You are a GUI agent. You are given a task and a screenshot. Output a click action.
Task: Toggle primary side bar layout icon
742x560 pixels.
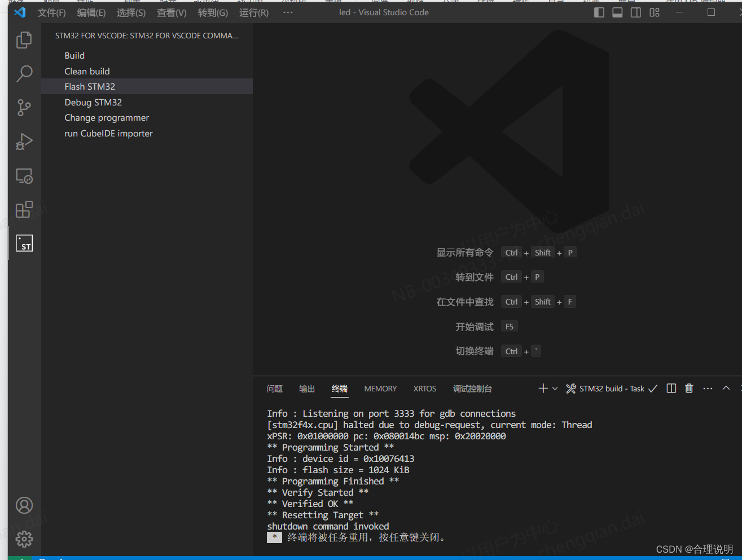point(599,12)
